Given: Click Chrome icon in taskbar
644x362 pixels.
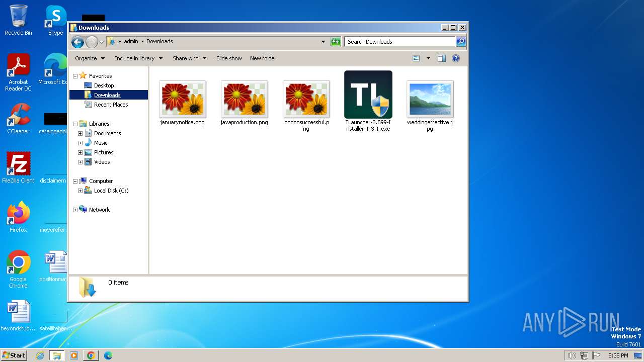Looking at the screenshot, I should [91, 355].
